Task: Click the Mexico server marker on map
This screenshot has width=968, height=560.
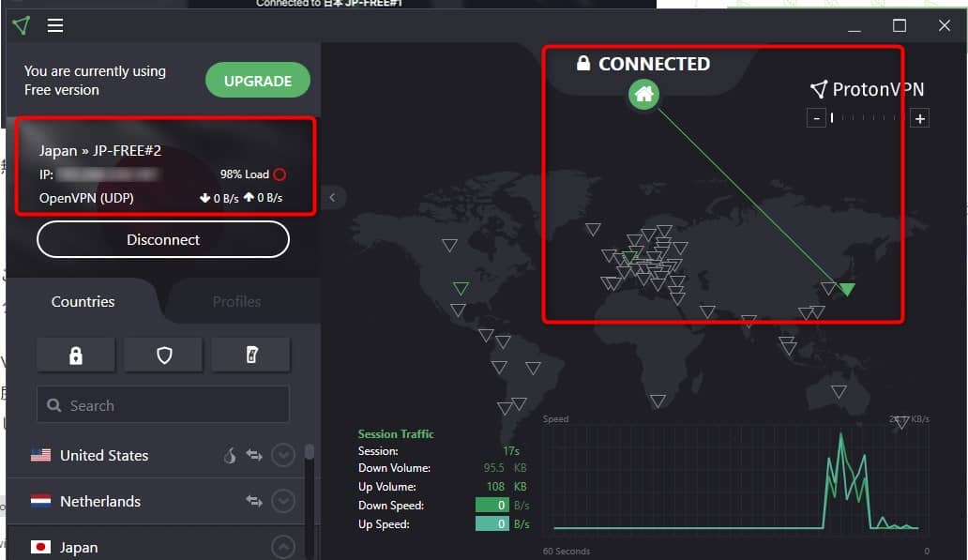Action: pyautogui.click(x=458, y=310)
